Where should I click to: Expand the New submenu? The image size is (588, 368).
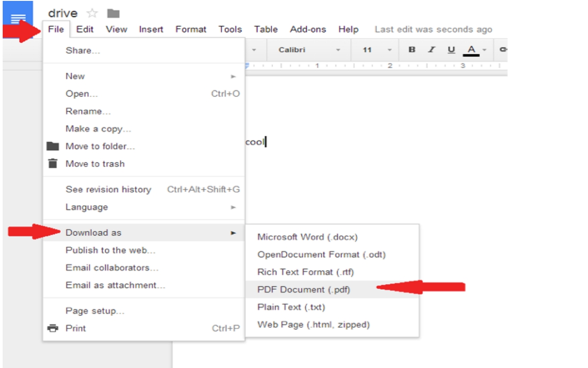pos(144,76)
